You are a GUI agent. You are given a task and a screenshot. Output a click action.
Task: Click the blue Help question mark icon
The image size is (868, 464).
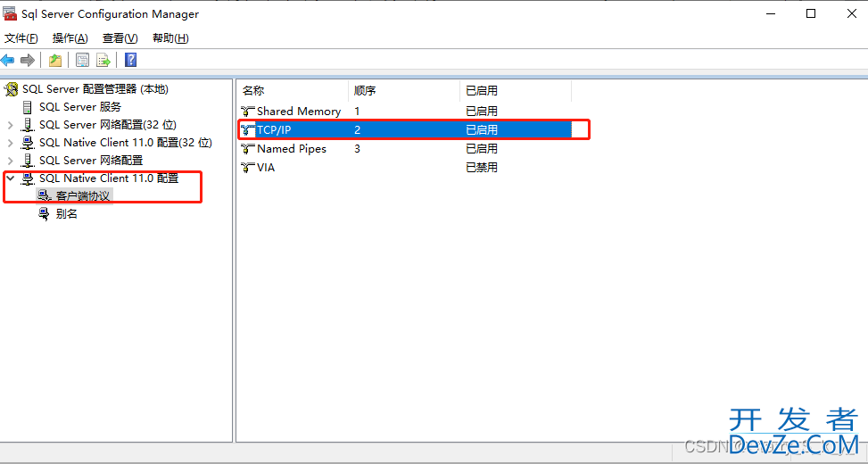click(x=130, y=60)
